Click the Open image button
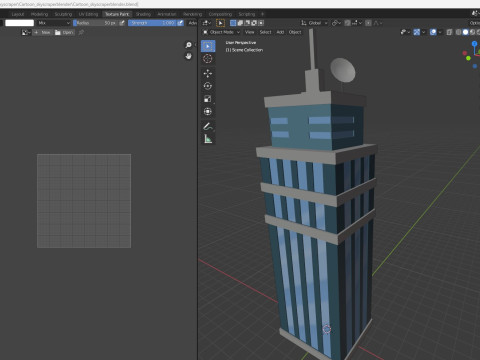480x360 pixels. coord(64,32)
